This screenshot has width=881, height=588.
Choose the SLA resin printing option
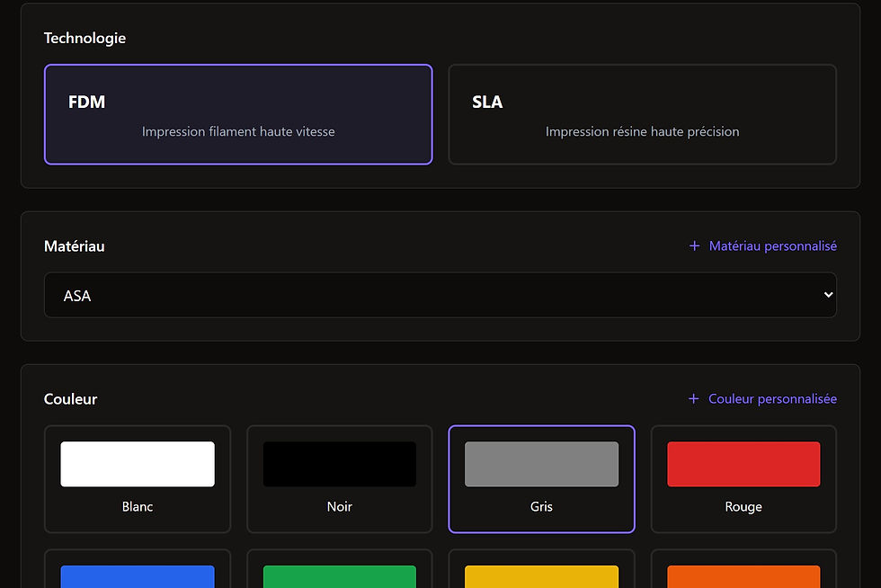(x=642, y=114)
